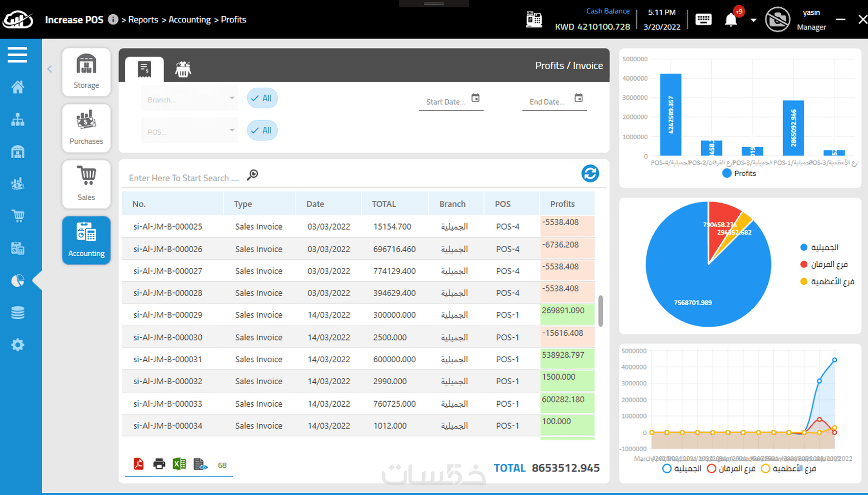Screen dimensions: 868x495
Task: Switch to the invoice profits tab
Action: coord(144,69)
